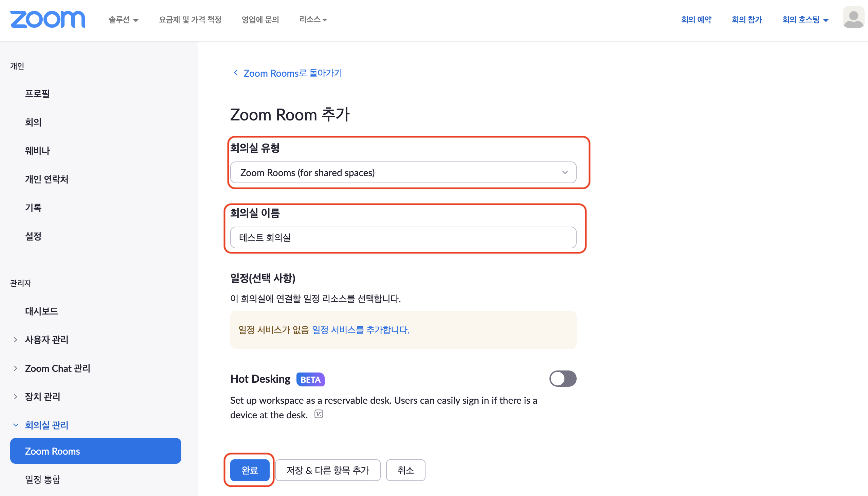The height and width of the screenshot is (496, 868).
Task: Open the room type dropdown
Action: pyautogui.click(x=403, y=173)
